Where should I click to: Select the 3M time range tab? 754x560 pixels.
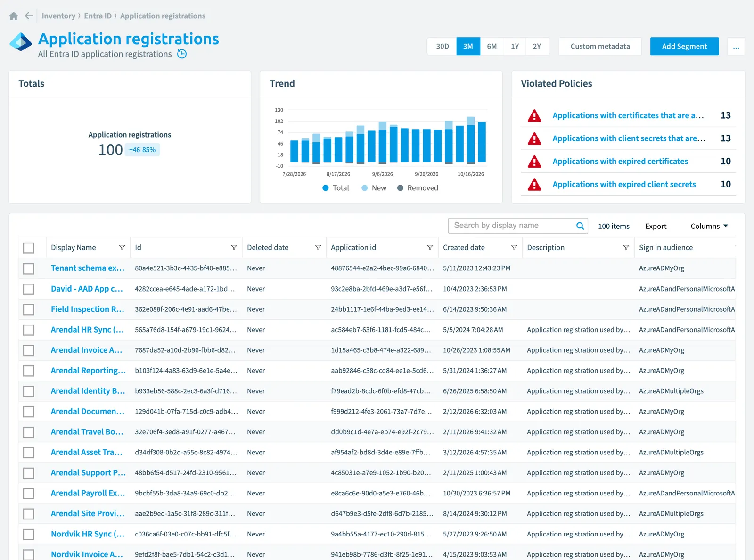468,47
